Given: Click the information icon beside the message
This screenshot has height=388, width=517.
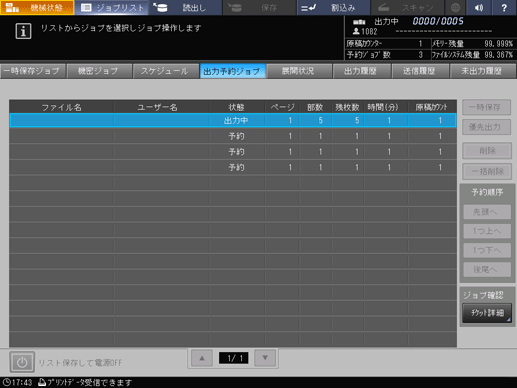Looking at the screenshot, I should [23, 31].
